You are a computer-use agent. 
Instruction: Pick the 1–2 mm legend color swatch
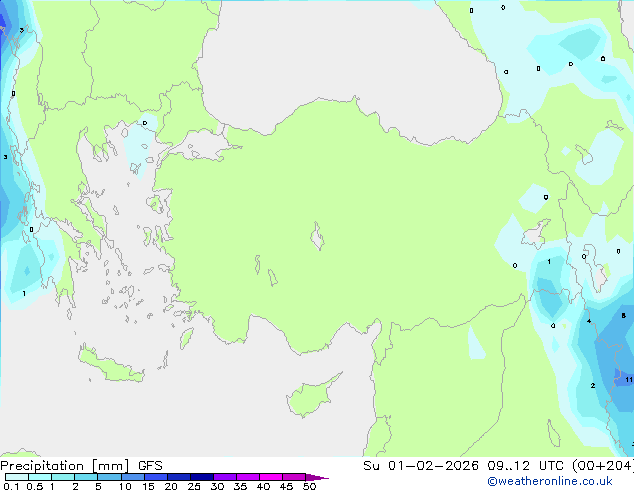pyautogui.click(x=63, y=477)
